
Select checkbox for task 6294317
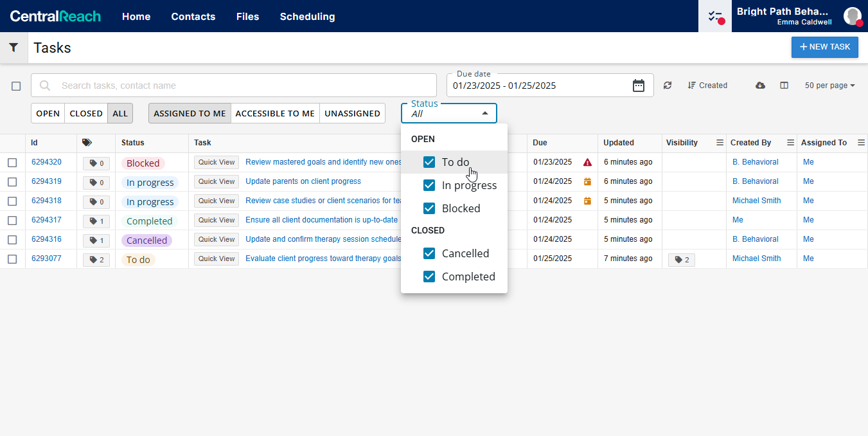[12, 221]
